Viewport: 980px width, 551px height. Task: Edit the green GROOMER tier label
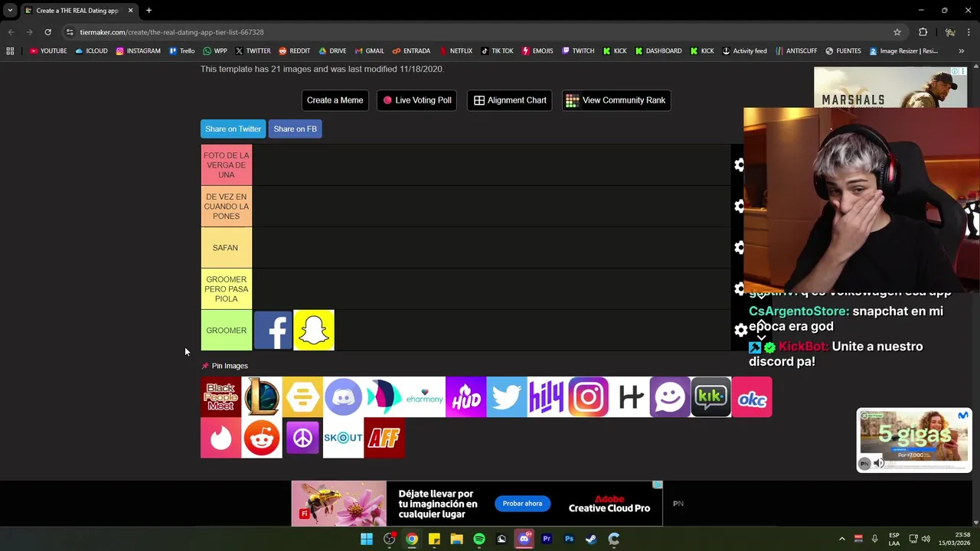pyautogui.click(x=226, y=331)
